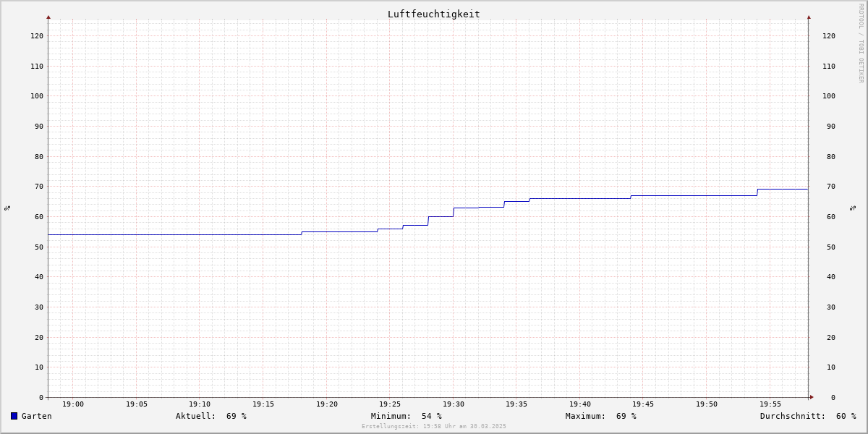Screen dimensions: 868x434
Task: Click the red arrow tip ending the time axis
Action: tap(812, 397)
